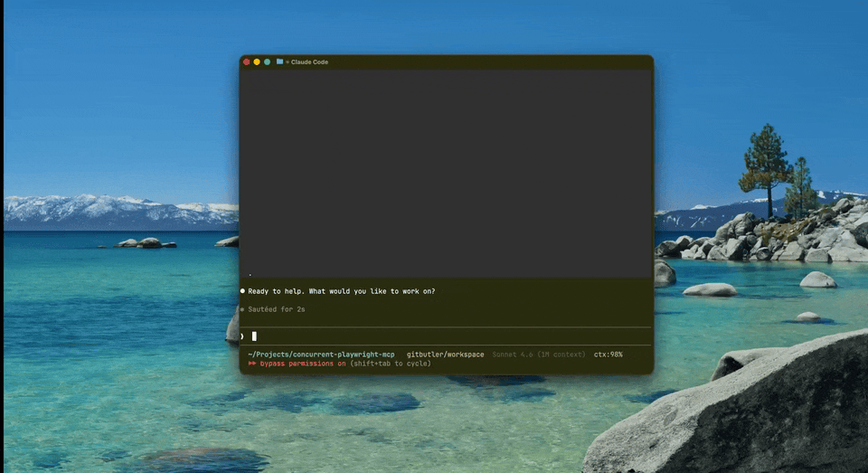
Task: Click the 'Sautéed for 2s' status line
Action: tap(277, 309)
